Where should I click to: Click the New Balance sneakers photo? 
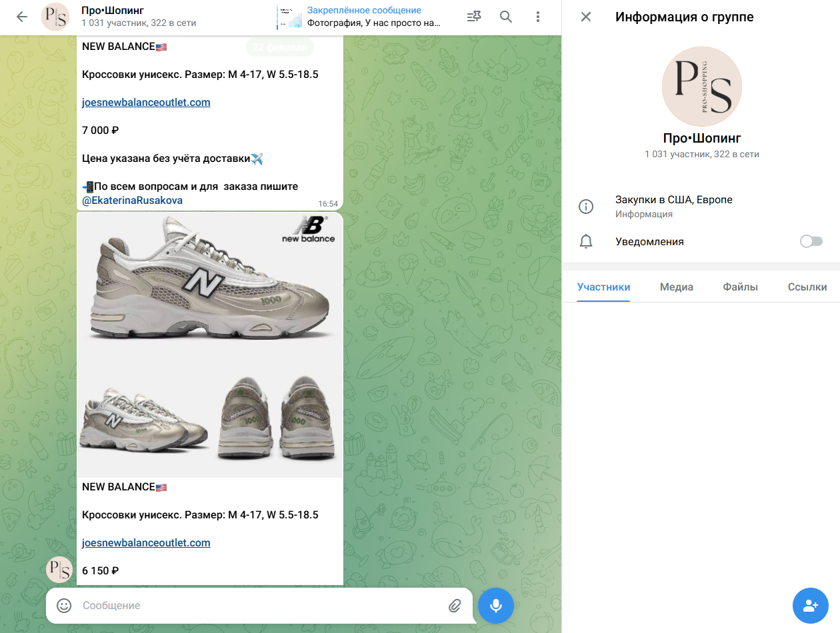click(x=210, y=343)
